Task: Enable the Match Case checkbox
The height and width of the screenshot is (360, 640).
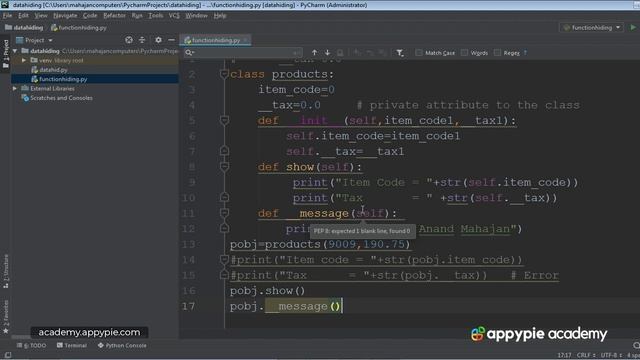Action: (419, 53)
